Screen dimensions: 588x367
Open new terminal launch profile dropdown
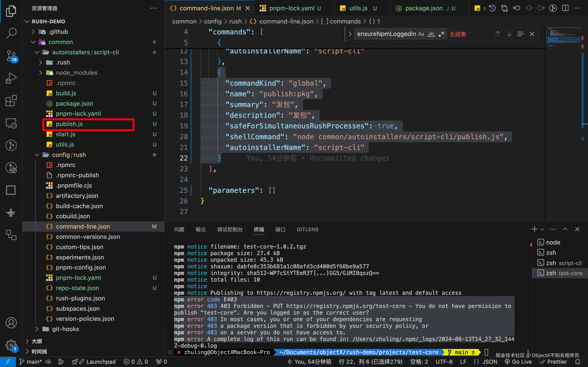pyautogui.click(x=542, y=229)
